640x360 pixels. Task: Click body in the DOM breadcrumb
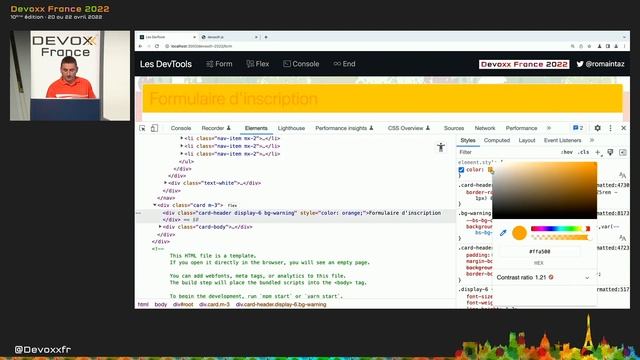coord(161,304)
